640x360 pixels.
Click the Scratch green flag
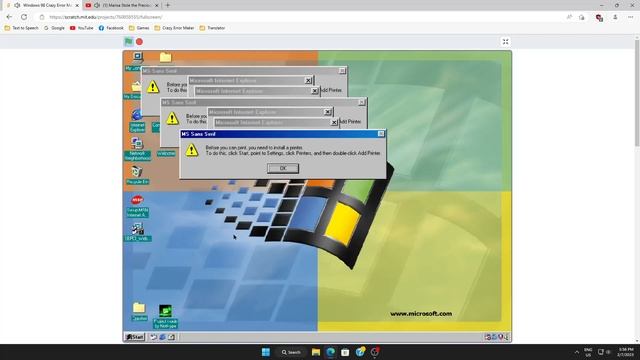pyautogui.click(x=128, y=42)
